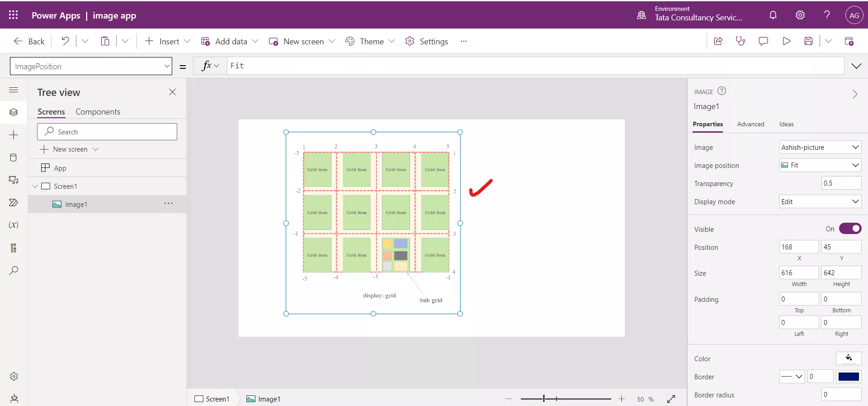Open the Color fill picker

tap(849, 358)
